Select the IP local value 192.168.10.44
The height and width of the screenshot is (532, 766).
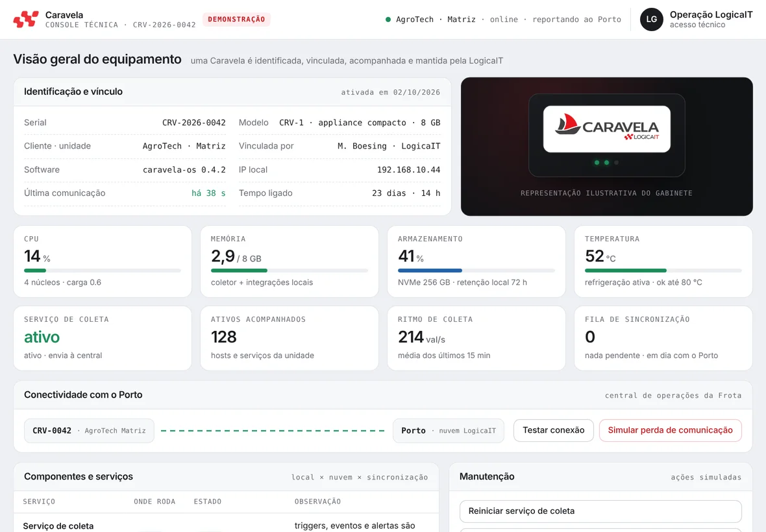tap(408, 170)
